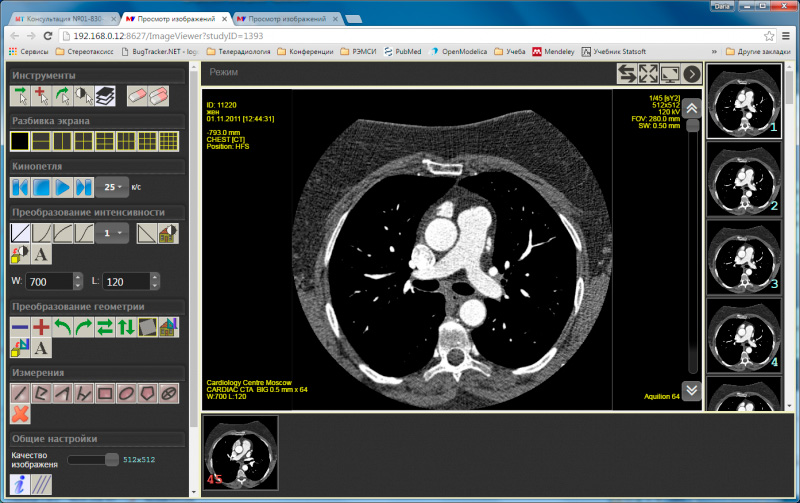Viewport: 800px width, 503px height.
Task: Stop the cine loop playback
Action: (41, 187)
